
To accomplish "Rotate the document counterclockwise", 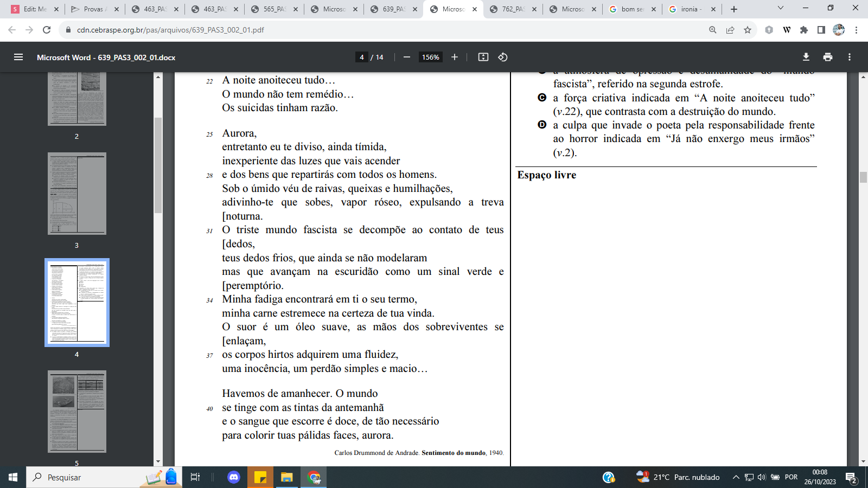I will (x=503, y=57).
